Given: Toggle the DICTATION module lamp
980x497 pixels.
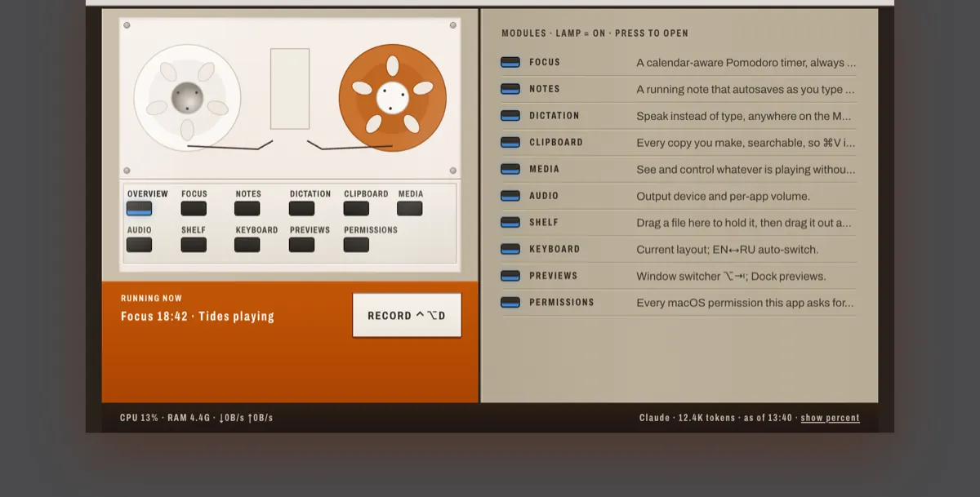Looking at the screenshot, I should [510, 116].
